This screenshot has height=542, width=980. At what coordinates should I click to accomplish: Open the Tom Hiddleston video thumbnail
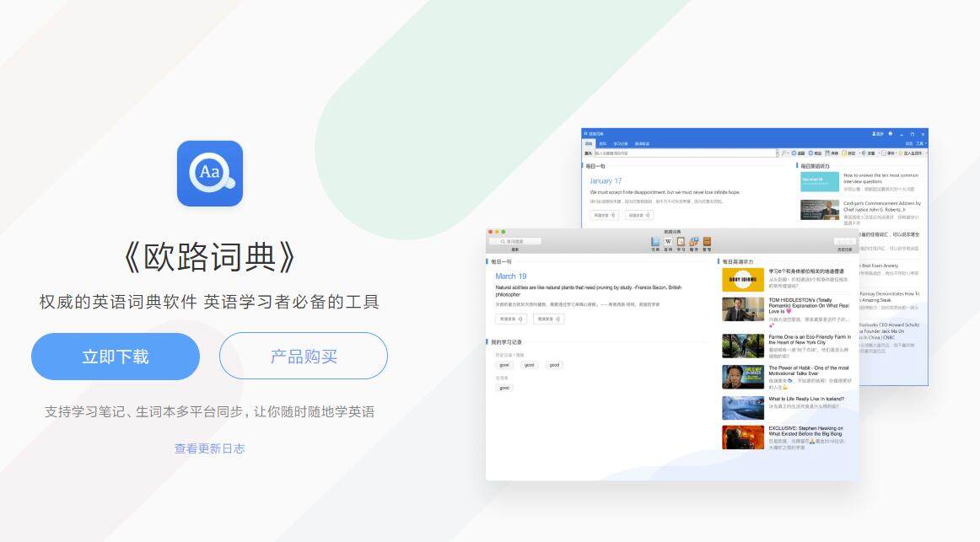(x=742, y=309)
